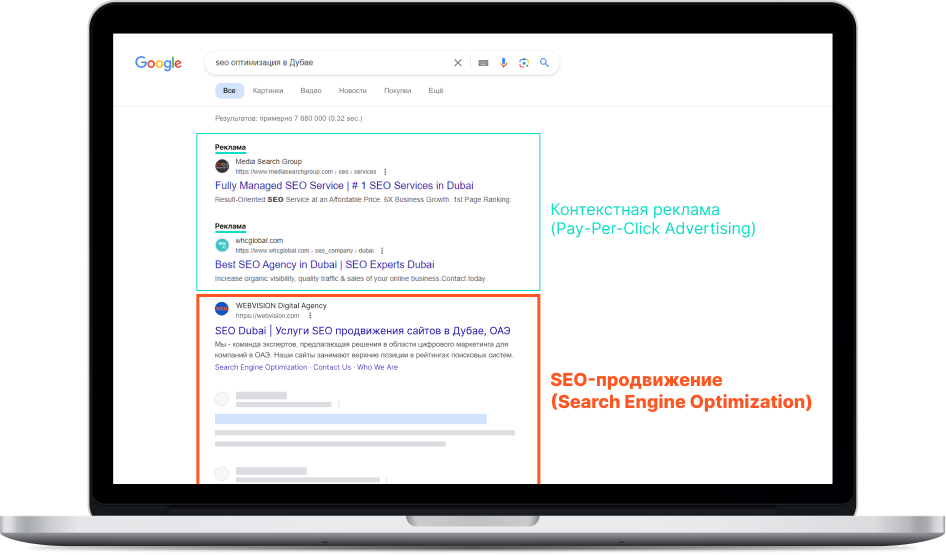Open 'Fully Managed SEO Service' ad link
The image size is (946, 555).
tap(344, 185)
